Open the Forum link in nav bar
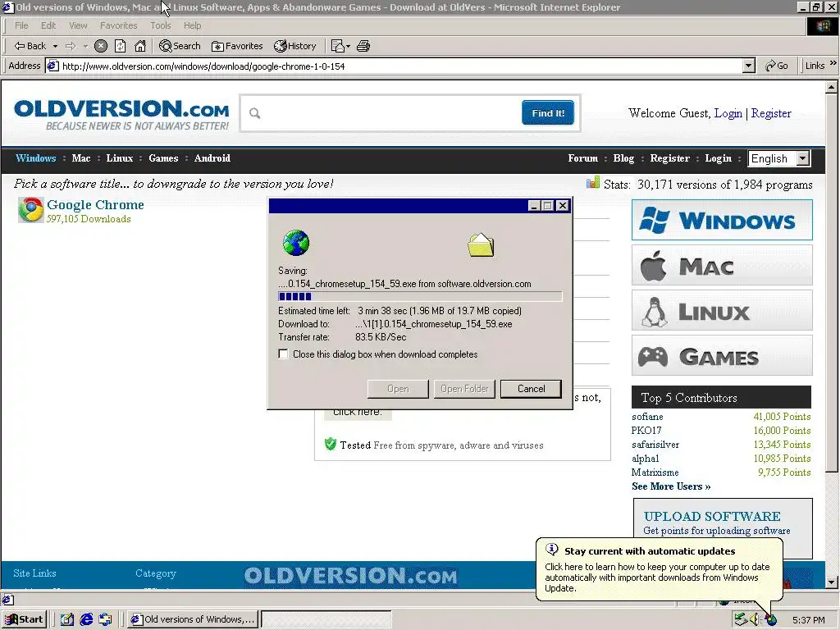Screen dimensions: 840x630 coord(583,158)
